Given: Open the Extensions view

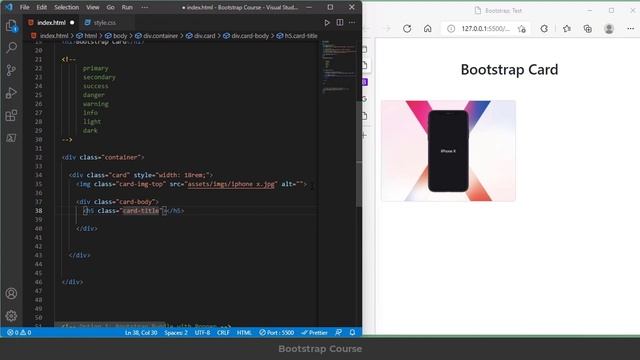Looking at the screenshot, I should pos(11,116).
